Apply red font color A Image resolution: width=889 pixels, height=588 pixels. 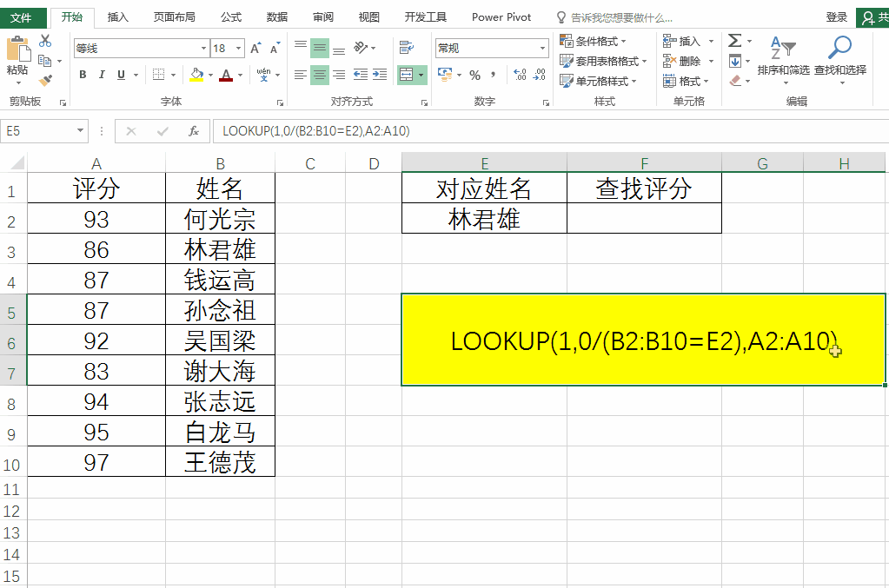(226, 74)
